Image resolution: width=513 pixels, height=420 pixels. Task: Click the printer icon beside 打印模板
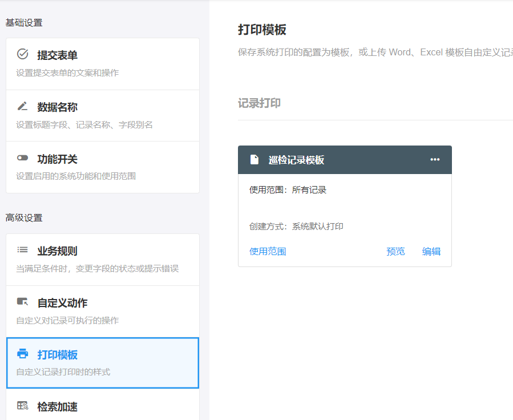click(x=23, y=354)
